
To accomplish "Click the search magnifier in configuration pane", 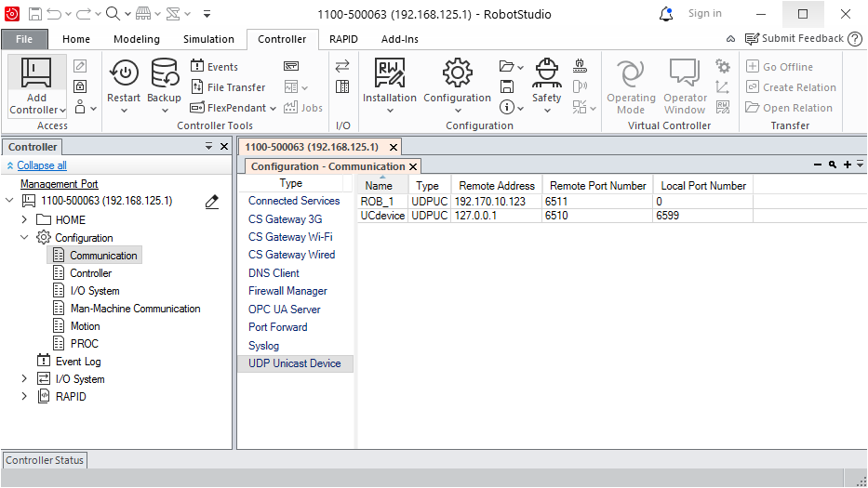I will [832, 165].
